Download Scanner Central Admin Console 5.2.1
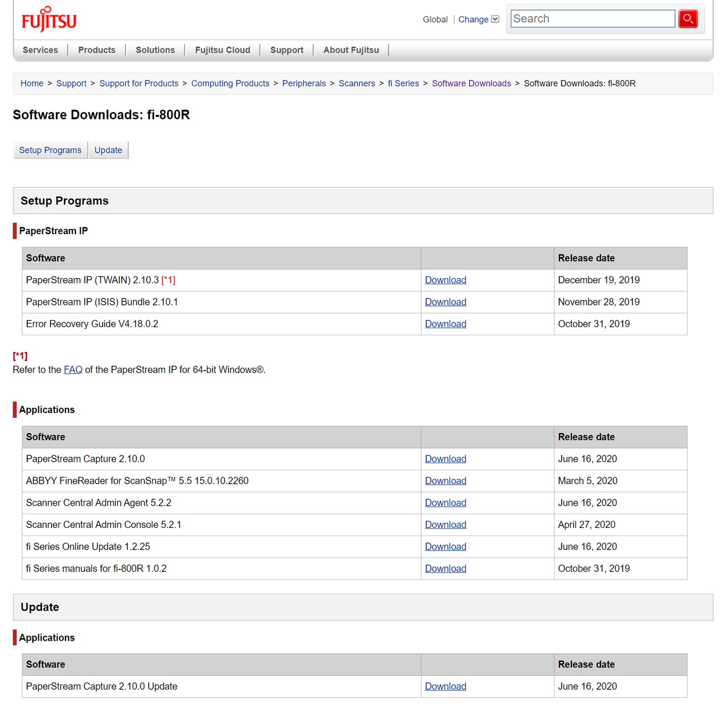The height and width of the screenshot is (713, 728). pyautogui.click(x=445, y=525)
